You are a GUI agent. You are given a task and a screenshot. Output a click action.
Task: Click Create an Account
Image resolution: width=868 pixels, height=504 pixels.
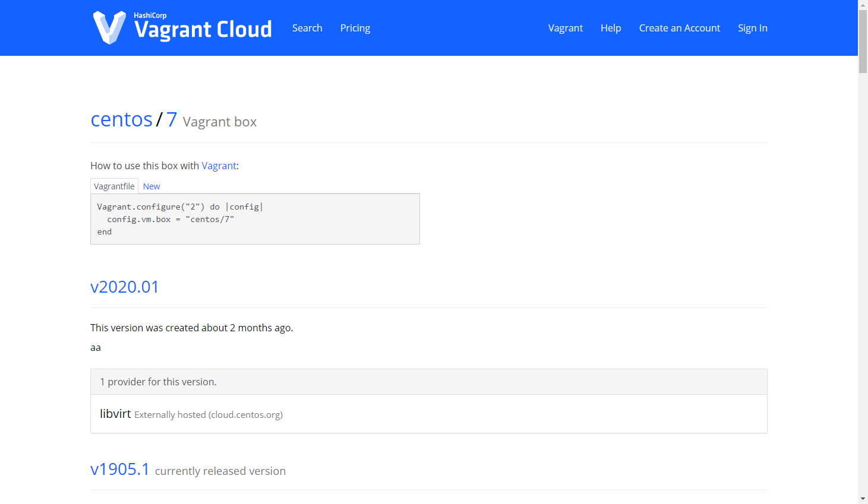(x=680, y=28)
